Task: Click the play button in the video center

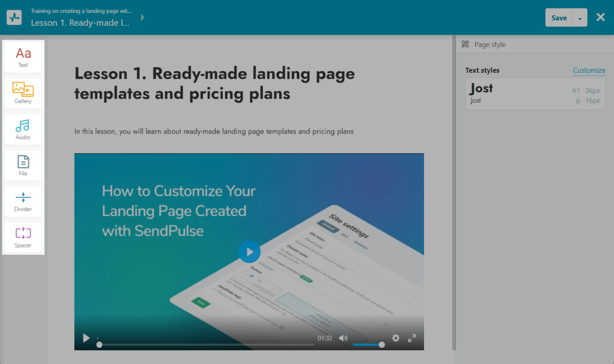Action: (249, 252)
